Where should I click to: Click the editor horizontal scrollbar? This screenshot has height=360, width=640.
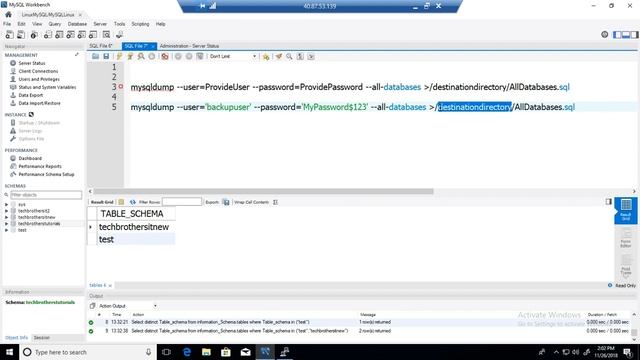pos(263,191)
